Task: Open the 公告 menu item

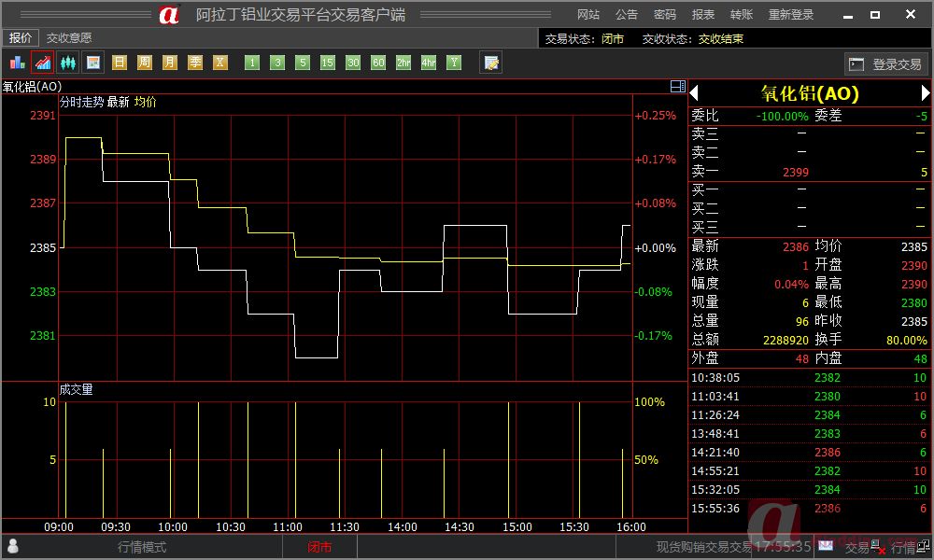Action: (x=627, y=15)
